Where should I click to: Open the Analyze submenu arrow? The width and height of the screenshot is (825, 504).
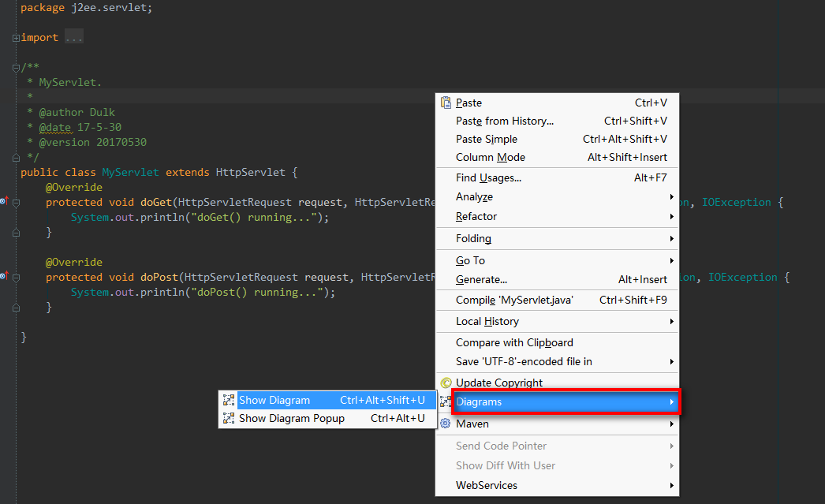pos(671,196)
